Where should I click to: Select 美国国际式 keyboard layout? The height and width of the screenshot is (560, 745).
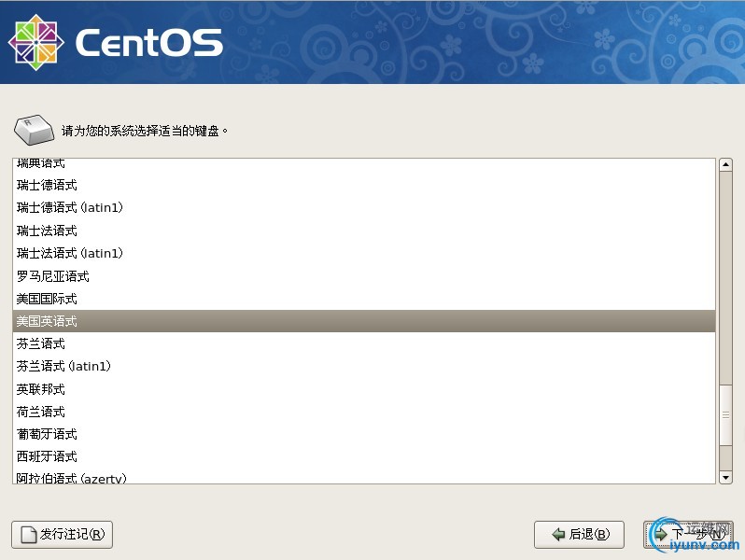coord(47,299)
